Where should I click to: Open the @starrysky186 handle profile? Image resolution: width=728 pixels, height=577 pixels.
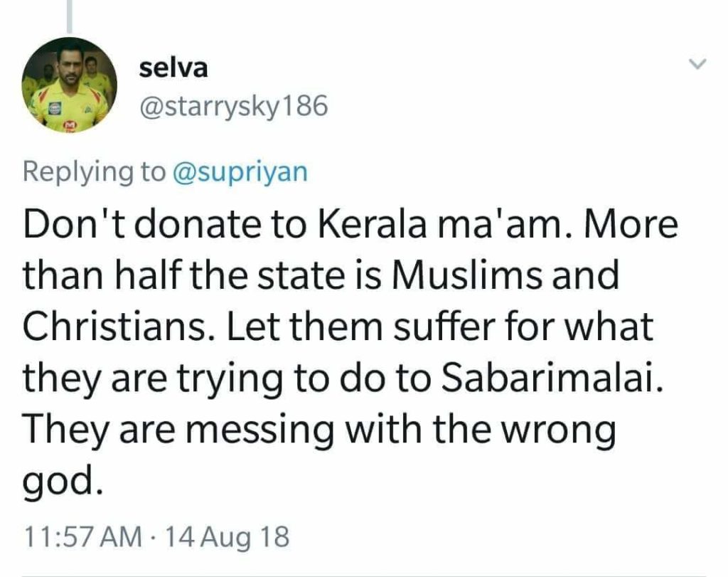(233, 107)
